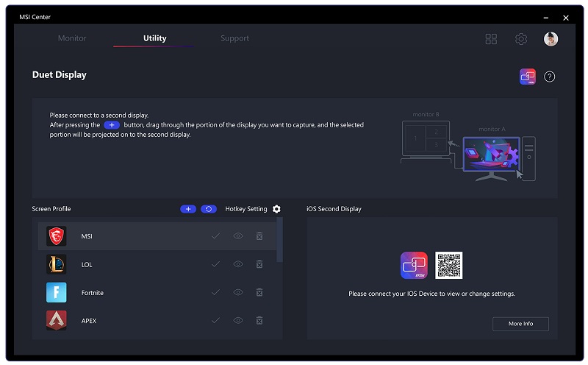This screenshot has width=588, height=365.
Task: Open the feature grid view icon
Action: click(x=491, y=39)
